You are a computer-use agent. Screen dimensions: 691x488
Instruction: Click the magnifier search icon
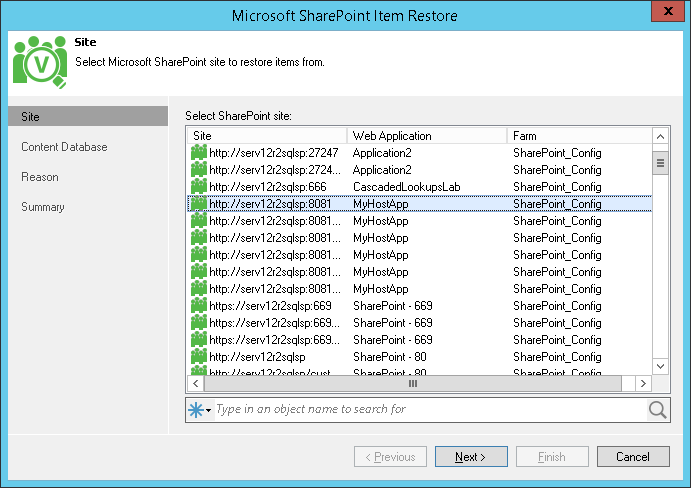(x=658, y=410)
